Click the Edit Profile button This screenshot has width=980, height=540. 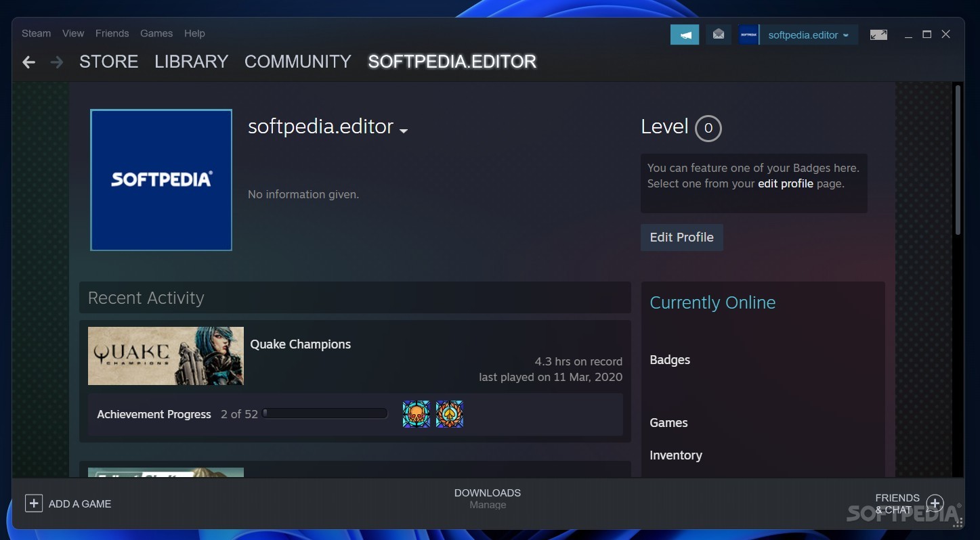pyautogui.click(x=681, y=238)
